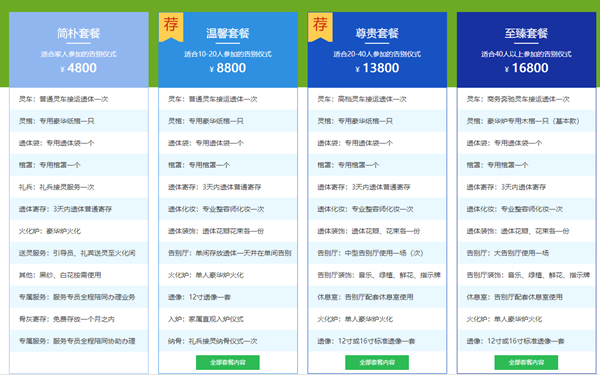Screen dimensions: 600x375
Task: Click 至臻套餐 row 遗像：12寸或16寸标准遗像一套
Action: click(527, 341)
